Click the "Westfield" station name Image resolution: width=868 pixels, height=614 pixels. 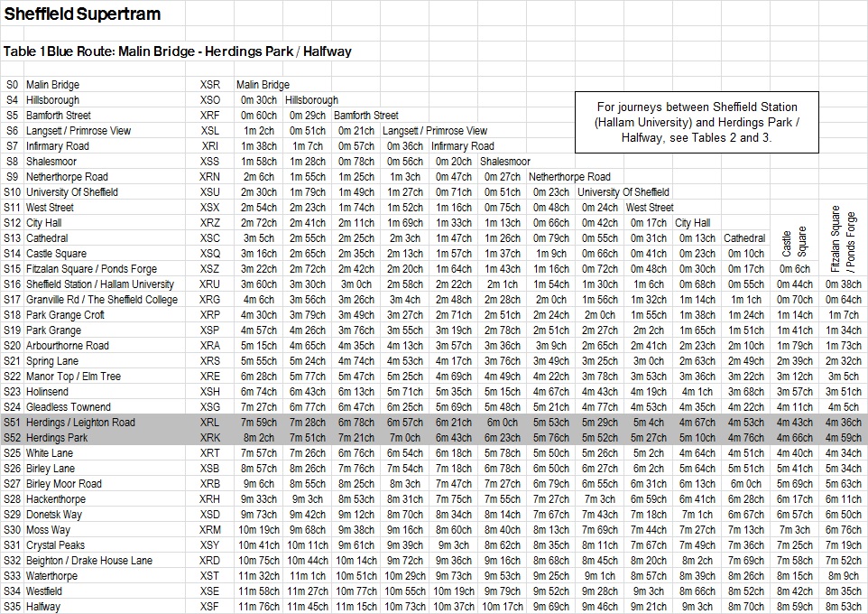(44, 591)
